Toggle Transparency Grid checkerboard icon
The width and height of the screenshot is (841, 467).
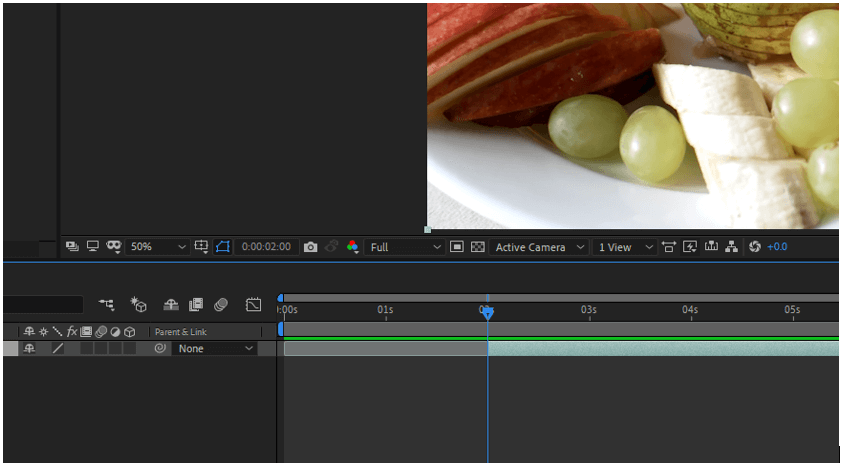477,247
